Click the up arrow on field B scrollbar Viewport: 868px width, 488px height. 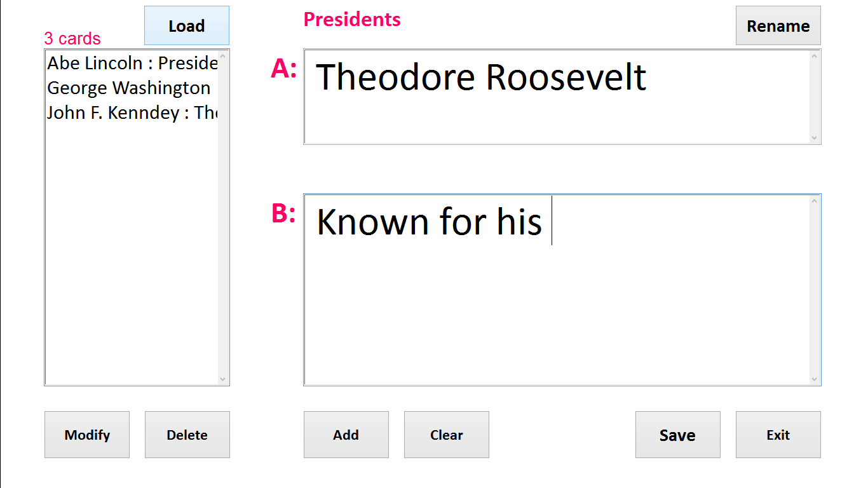point(814,201)
